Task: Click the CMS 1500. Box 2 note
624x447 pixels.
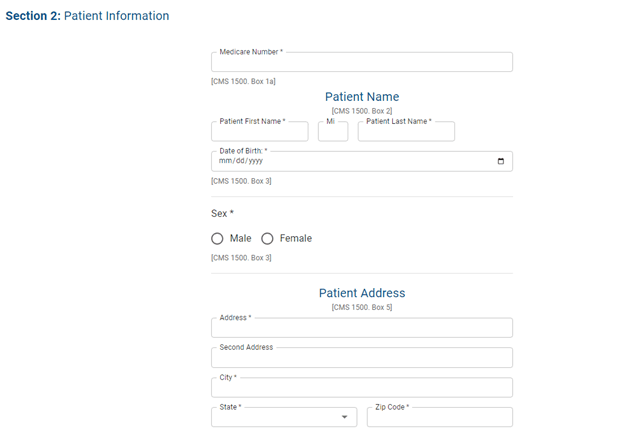Action: pos(362,110)
